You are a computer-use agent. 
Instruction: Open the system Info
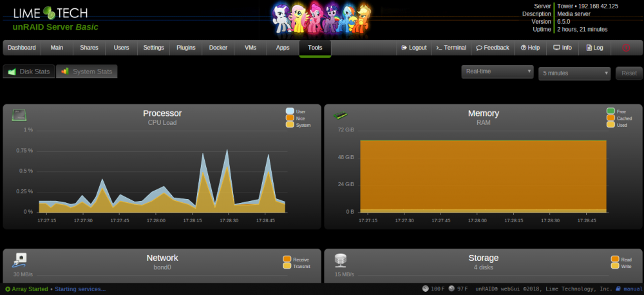pos(563,48)
